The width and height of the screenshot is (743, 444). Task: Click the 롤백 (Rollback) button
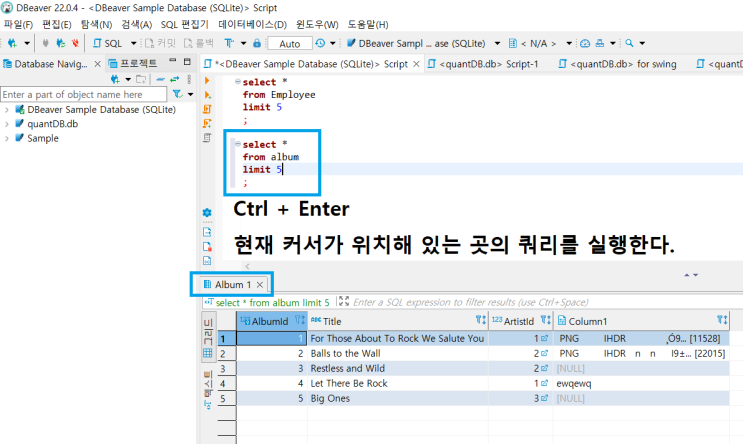[199, 43]
